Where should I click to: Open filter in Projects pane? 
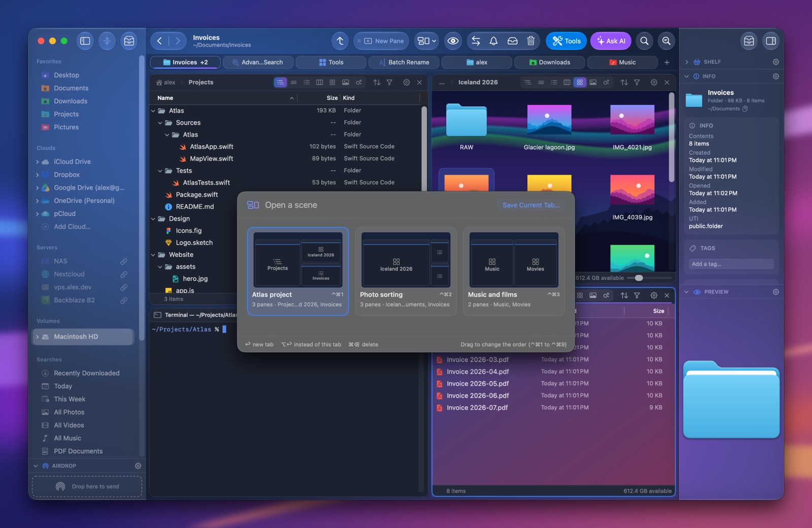[389, 82]
